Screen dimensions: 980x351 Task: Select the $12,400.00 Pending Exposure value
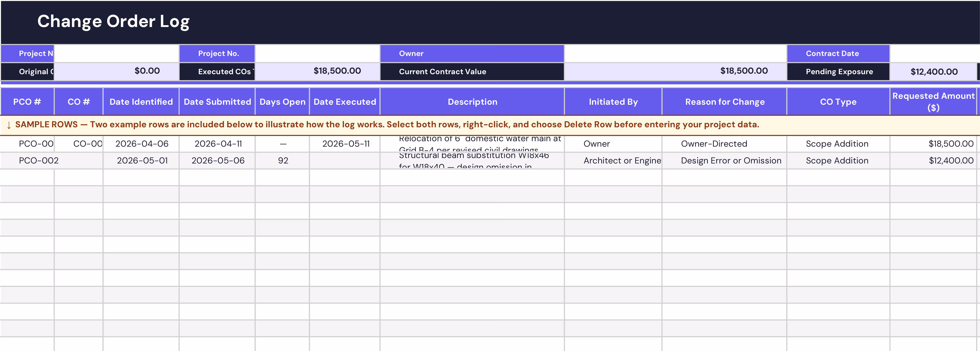(934, 72)
